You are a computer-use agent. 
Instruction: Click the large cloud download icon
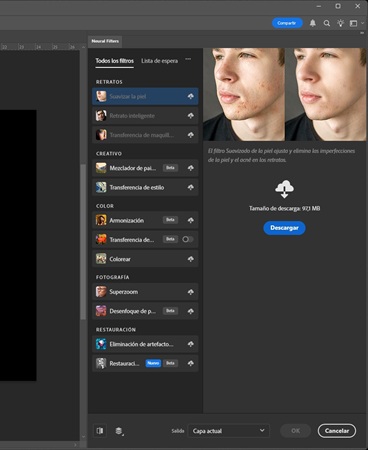click(x=284, y=189)
